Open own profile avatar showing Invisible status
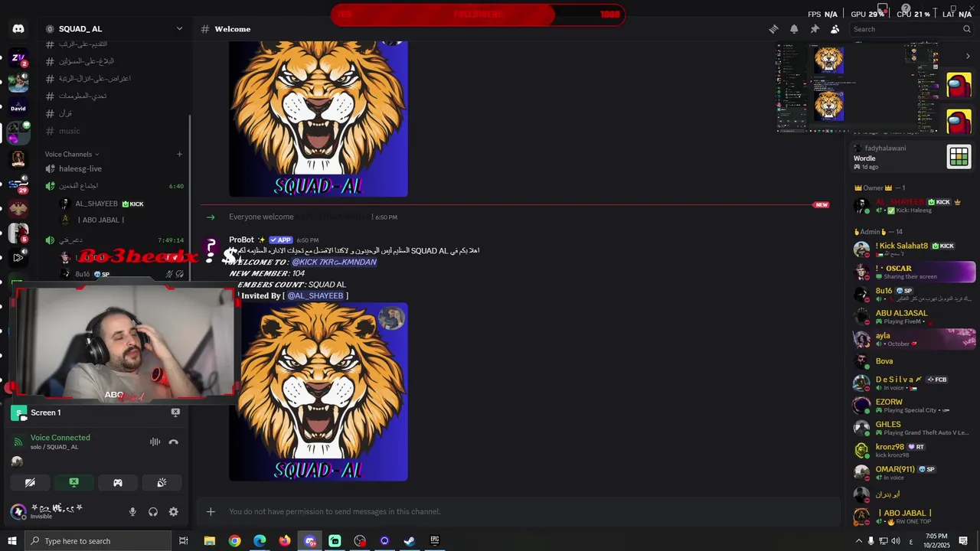 [x=18, y=511]
